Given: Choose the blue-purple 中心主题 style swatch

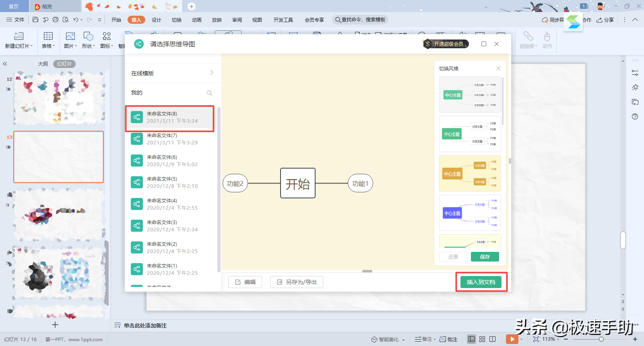Looking at the screenshot, I should (470, 213).
